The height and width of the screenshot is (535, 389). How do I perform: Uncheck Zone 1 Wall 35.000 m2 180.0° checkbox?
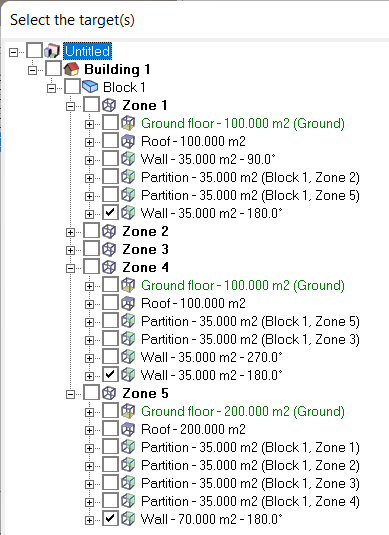110,213
